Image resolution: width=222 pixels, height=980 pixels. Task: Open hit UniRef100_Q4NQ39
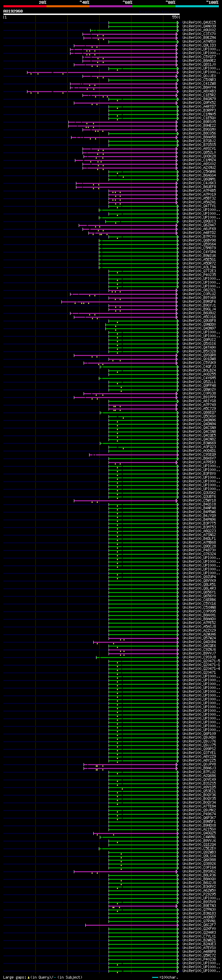199,26
